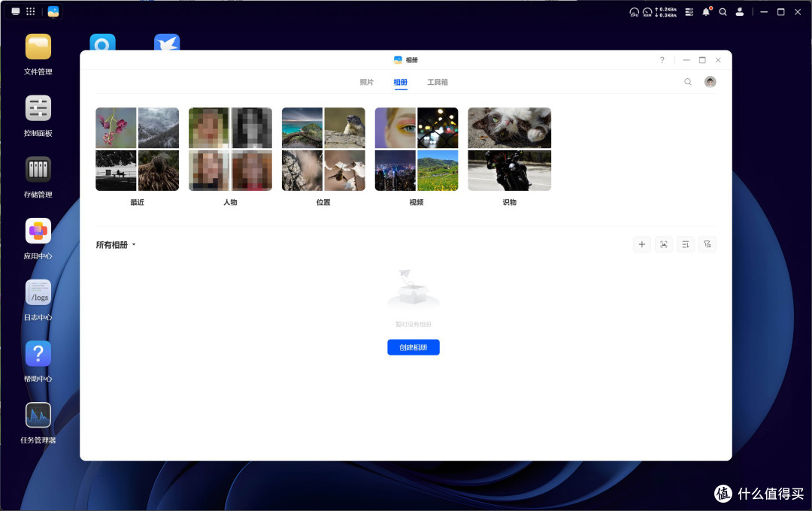Open the storage bars widget icon
812x511 pixels.
pyautogui.click(x=689, y=12)
